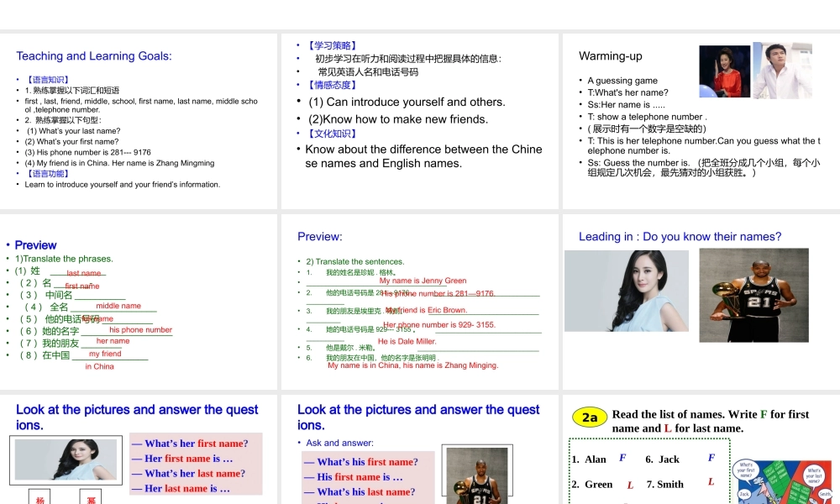Click '(1) Can introduce yourself and others.'
This screenshot has height=504, width=840.
(x=407, y=102)
